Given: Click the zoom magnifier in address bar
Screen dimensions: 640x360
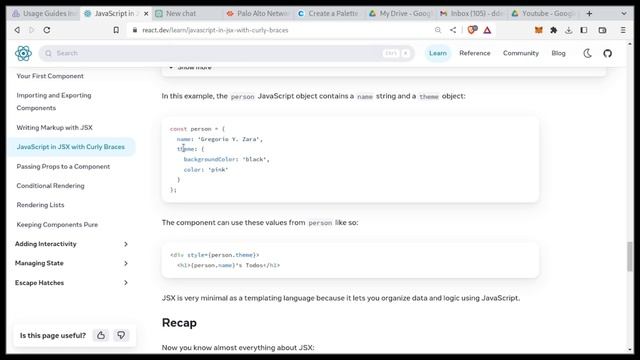Looking at the screenshot, I should (438, 30).
